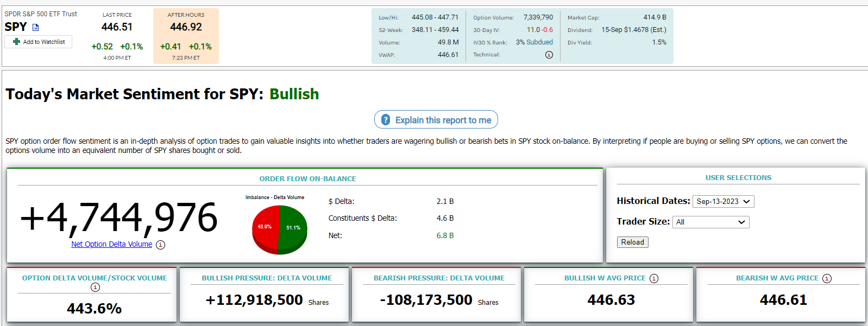Viewport: 868px width, 326px height.
Task: Click the BEARISH PRESSURE: DELTA VOLUME card heading
Action: pos(439,278)
